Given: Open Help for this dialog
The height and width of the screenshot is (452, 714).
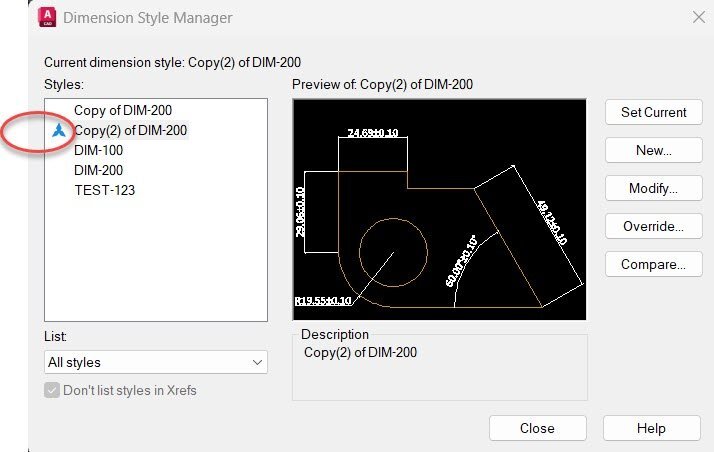Looking at the screenshot, I should 651,428.
